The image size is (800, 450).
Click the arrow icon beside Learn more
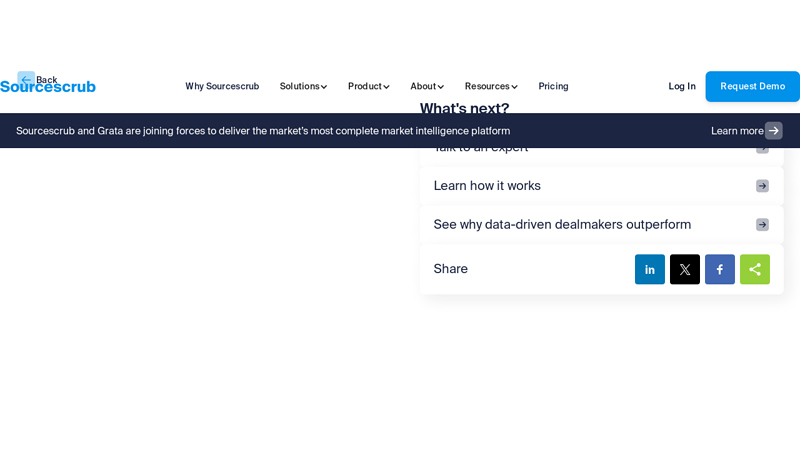pyautogui.click(x=773, y=130)
